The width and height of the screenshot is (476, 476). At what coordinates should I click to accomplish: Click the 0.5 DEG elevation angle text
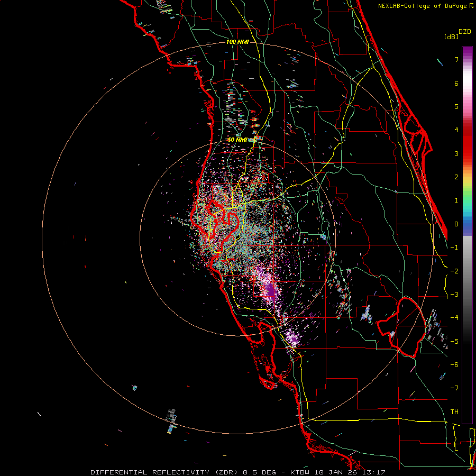tap(260, 472)
